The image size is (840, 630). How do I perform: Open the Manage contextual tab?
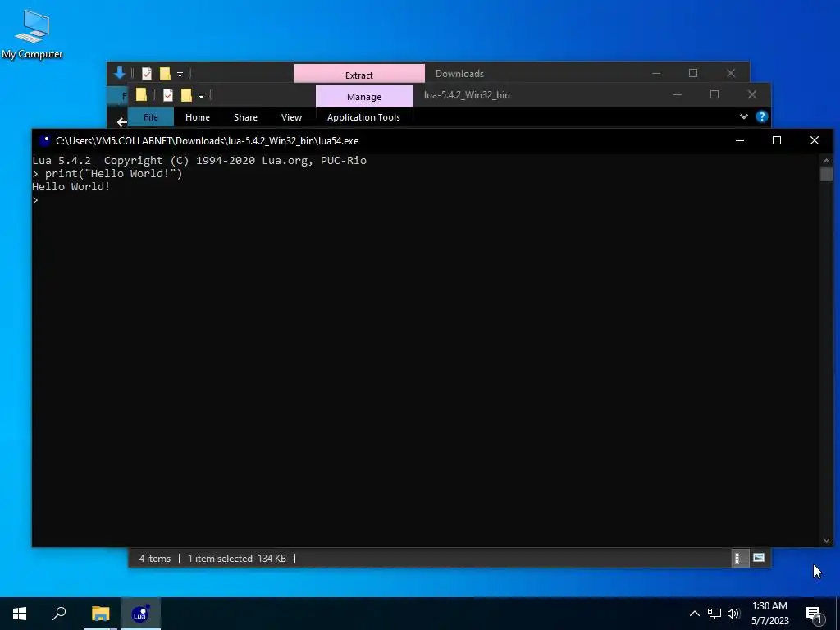364,97
